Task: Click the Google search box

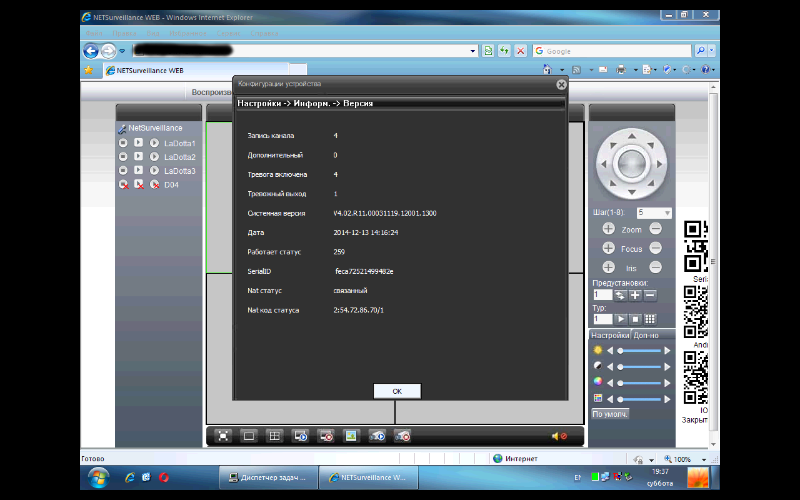Action: tap(611, 51)
